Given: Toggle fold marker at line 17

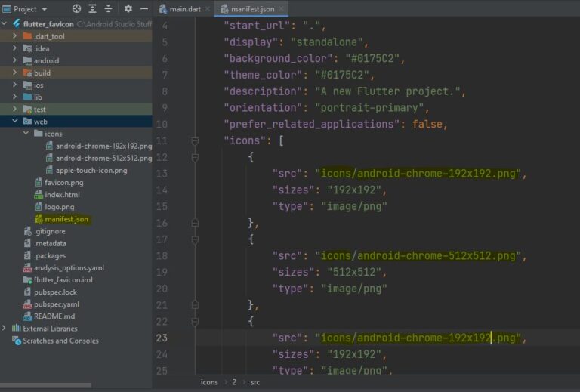Looking at the screenshot, I should coord(195,239).
